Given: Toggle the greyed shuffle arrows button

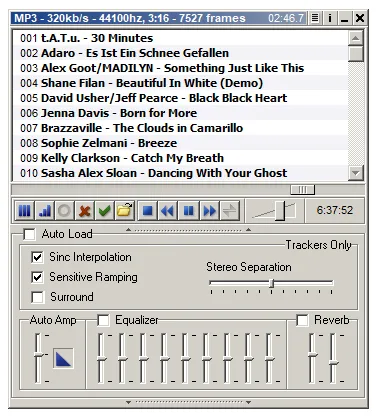Looking at the screenshot, I should click(x=229, y=211).
